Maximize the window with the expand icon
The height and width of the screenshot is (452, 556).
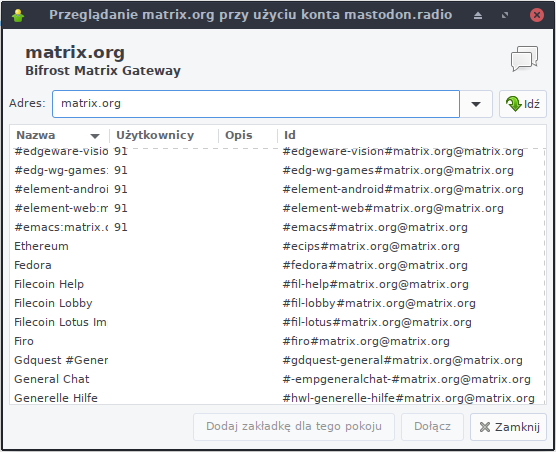tap(505, 15)
